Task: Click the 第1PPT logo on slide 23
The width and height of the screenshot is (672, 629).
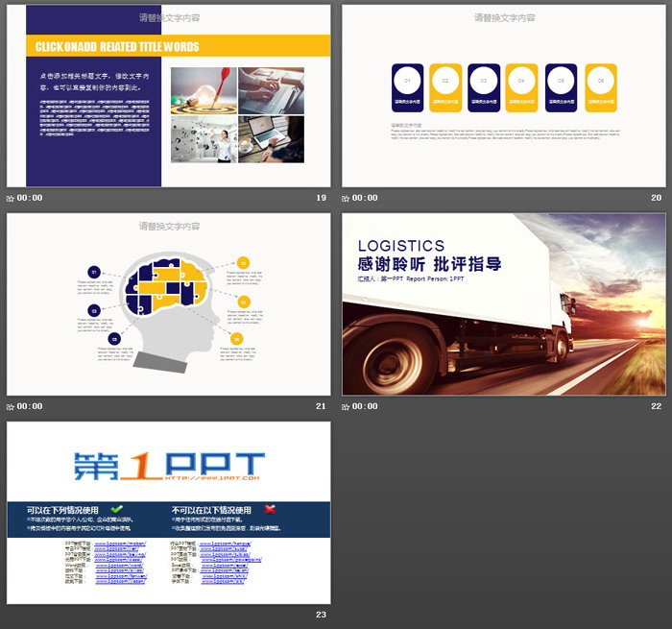Action: (x=168, y=467)
